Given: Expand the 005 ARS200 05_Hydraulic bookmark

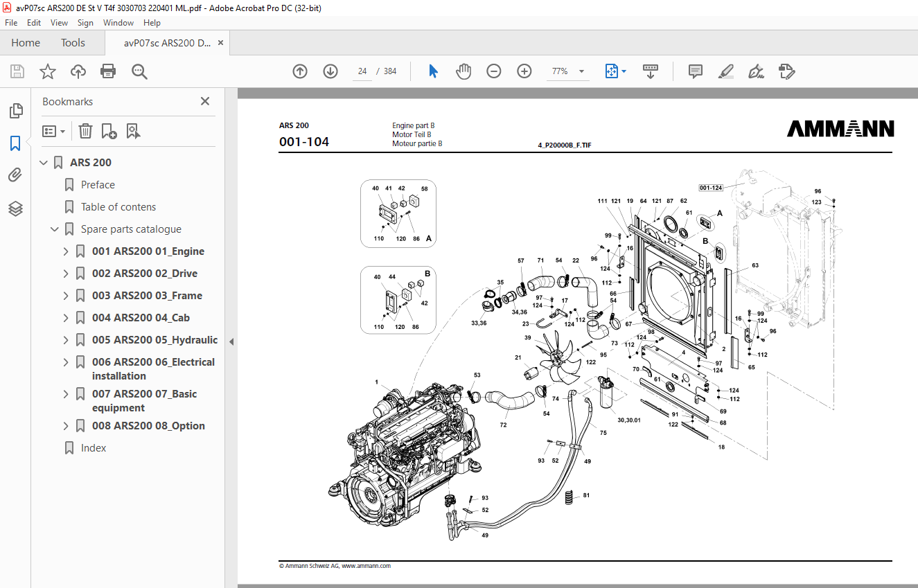Looking at the screenshot, I should [66, 340].
